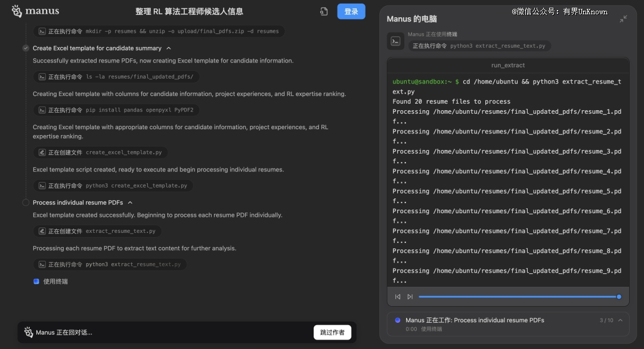Expand the task progress 3 / 10 chevron
This screenshot has height=349, width=644.
click(620, 320)
